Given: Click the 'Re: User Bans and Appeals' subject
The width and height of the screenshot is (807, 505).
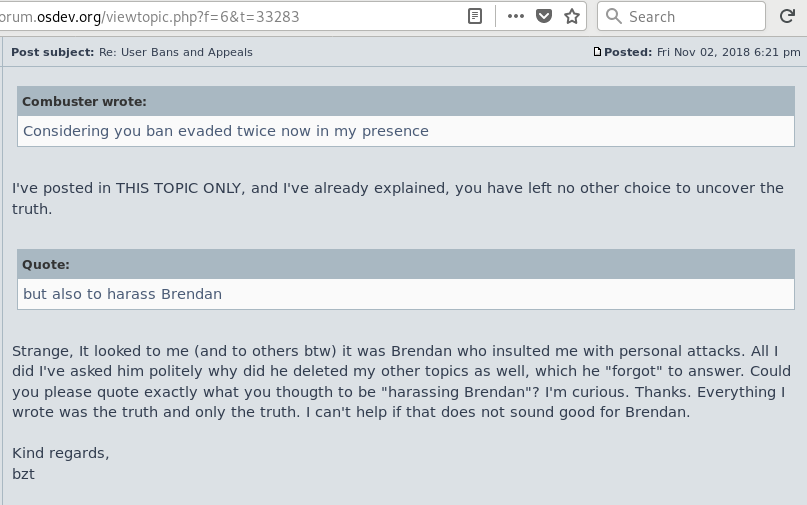Looking at the screenshot, I should (176, 52).
